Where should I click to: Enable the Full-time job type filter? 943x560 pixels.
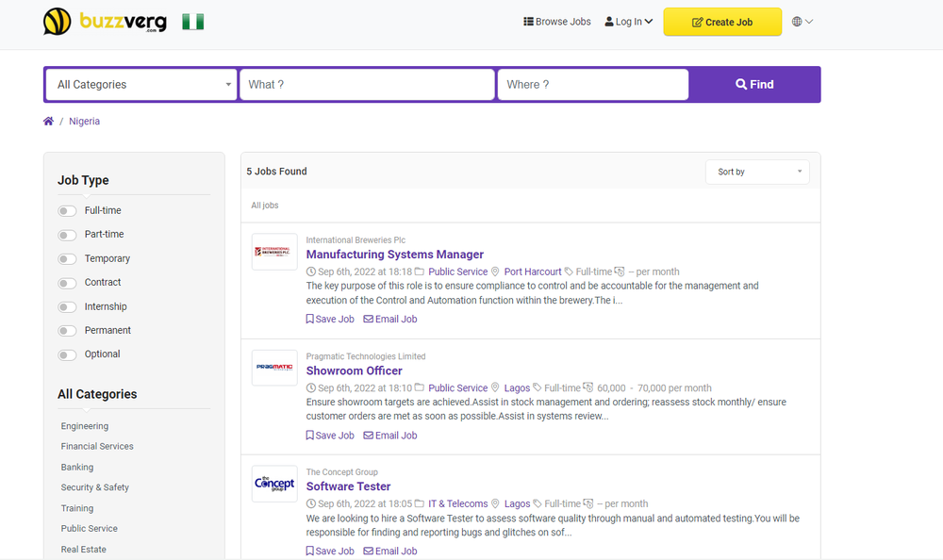pyautogui.click(x=67, y=210)
